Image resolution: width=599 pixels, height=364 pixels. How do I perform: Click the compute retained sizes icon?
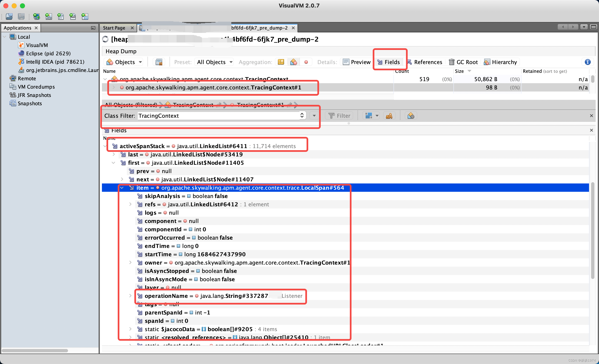click(x=159, y=62)
